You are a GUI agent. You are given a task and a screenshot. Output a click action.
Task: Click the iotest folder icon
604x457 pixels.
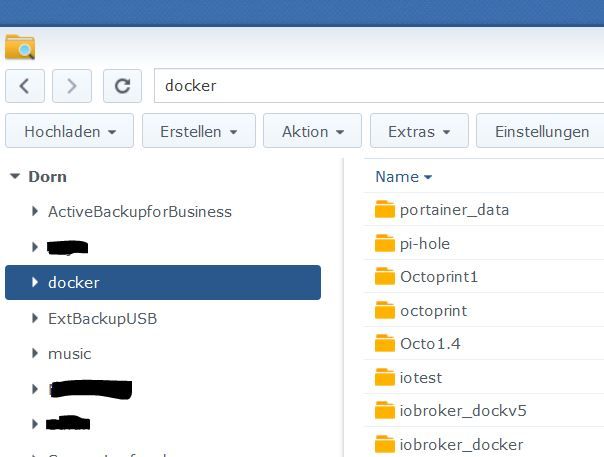click(385, 377)
